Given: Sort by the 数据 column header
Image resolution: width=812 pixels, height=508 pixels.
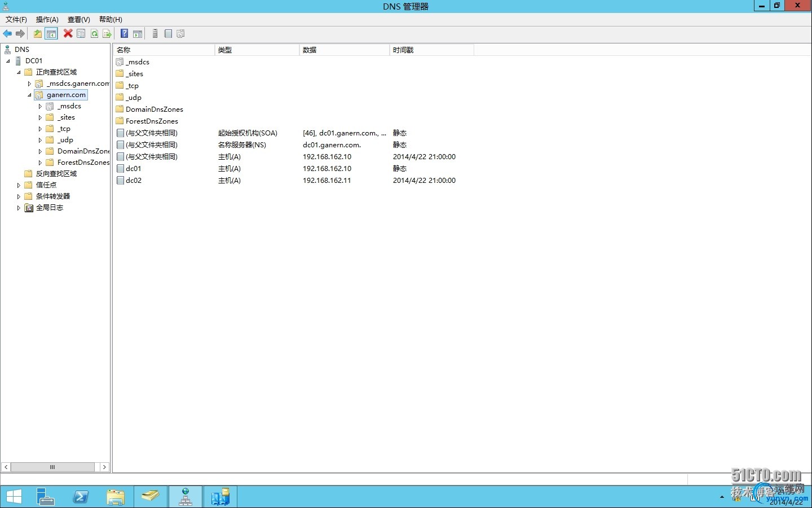Looking at the screenshot, I should point(344,50).
